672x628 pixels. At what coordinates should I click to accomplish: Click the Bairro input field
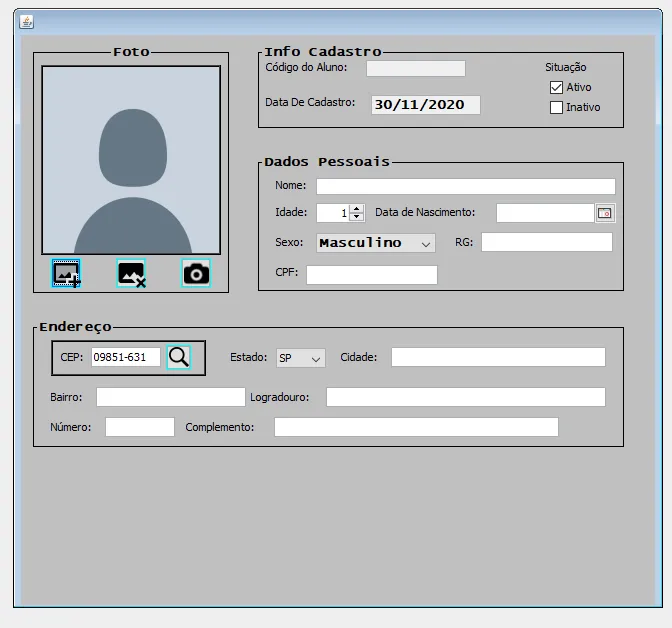171,397
